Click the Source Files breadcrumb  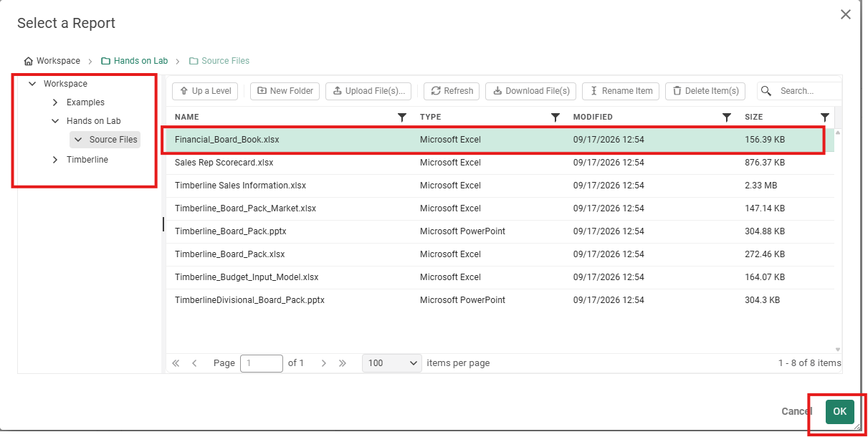(x=219, y=61)
